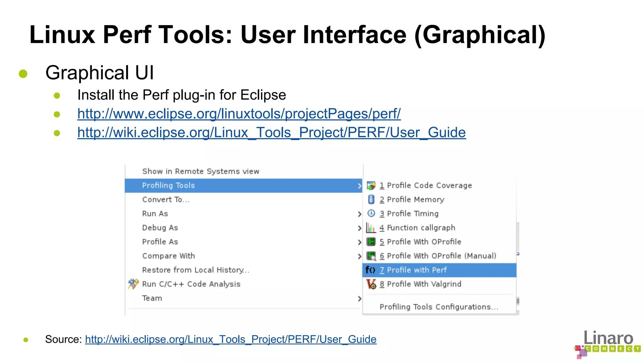Select 1 Profile Code Coverage entry
This screenshot has width=644, height=362.
(439, 185)
